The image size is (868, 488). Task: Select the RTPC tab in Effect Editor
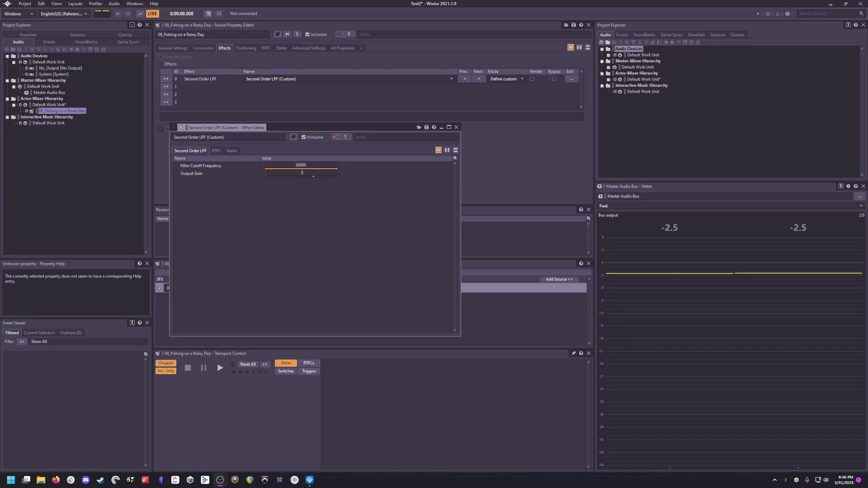[216, 150]
